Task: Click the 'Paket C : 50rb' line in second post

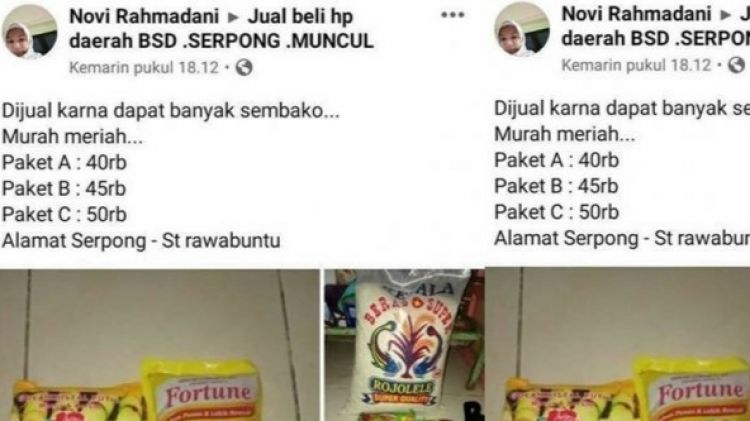Action: point(556,212)
